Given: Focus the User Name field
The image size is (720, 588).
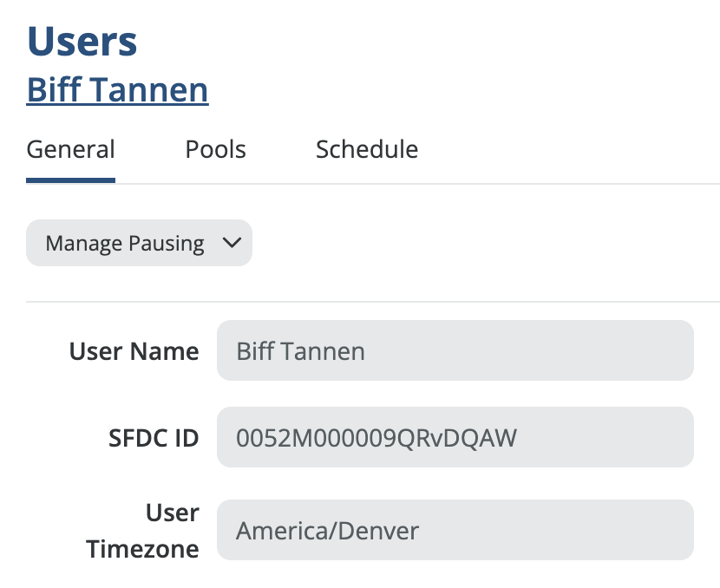Looking at the screenshot, I should [x=455, y=351].
